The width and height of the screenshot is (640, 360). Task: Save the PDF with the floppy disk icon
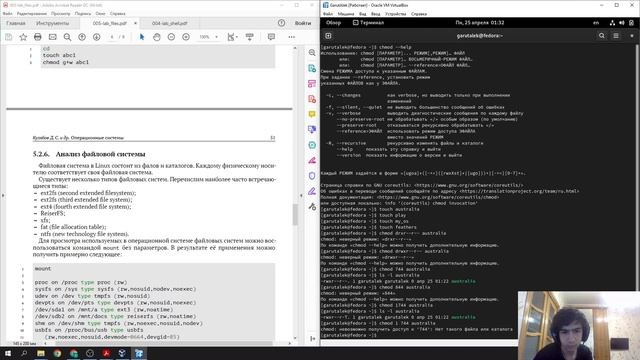pyautogui.click(x=9, y=37)
